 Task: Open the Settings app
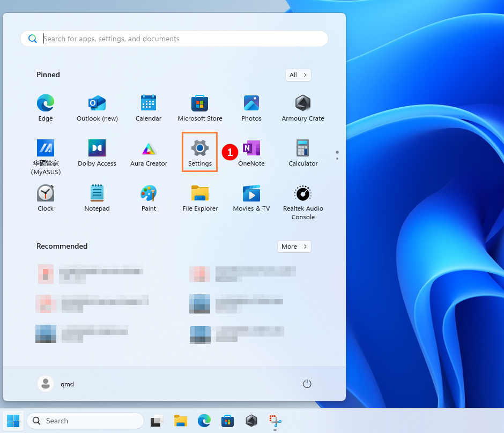pos(200,152)
